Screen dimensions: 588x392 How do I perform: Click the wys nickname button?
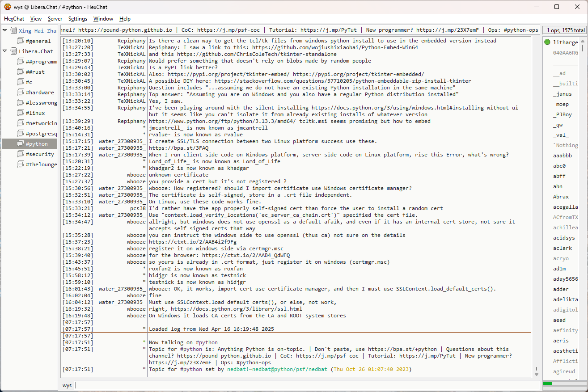(67, 385)
